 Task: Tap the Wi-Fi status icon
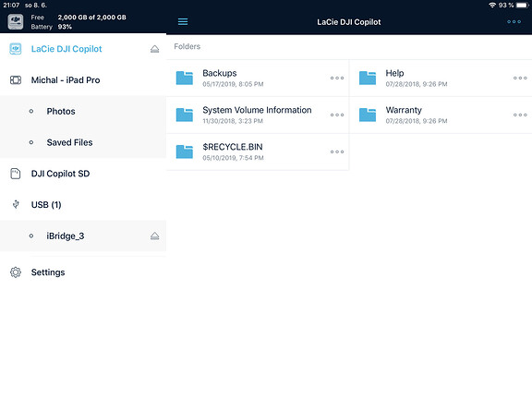[x=492, y=6]
